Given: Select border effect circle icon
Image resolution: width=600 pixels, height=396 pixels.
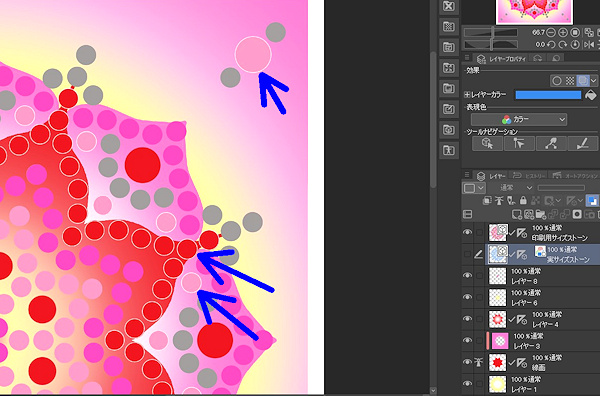Looking at the screenshot, I should 557,81.
